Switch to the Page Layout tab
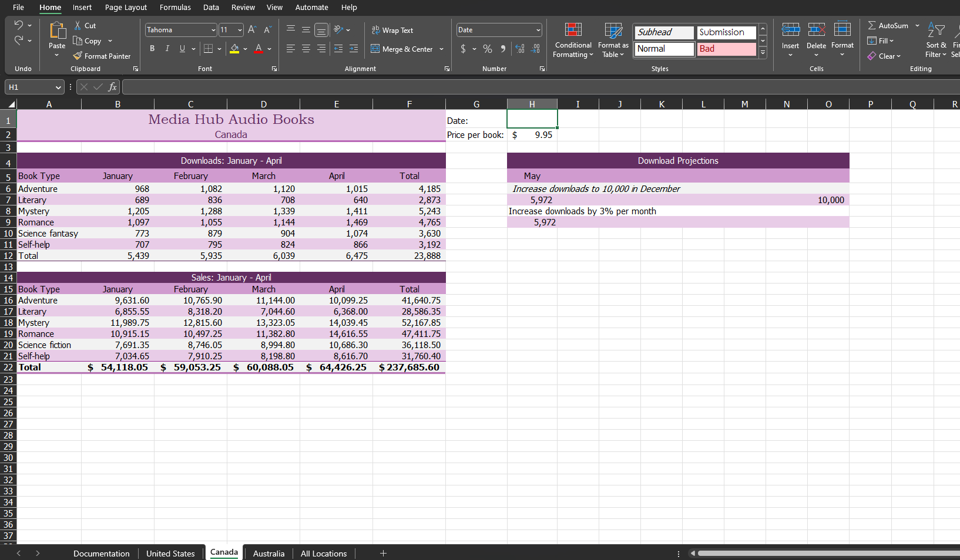Viewport: 960px width, 560px height. coord(126,8)
